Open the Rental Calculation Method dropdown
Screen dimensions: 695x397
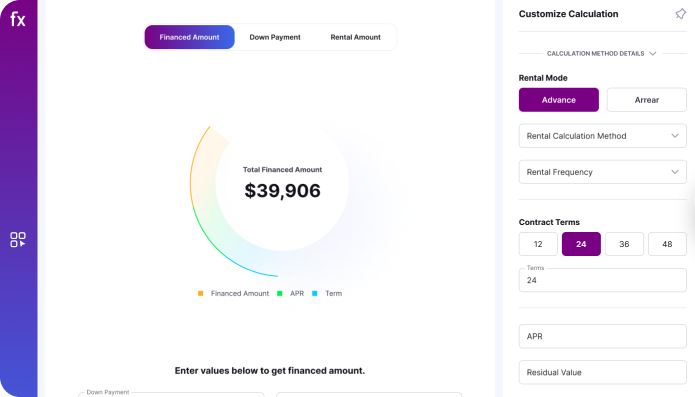[x=603, y=136]
